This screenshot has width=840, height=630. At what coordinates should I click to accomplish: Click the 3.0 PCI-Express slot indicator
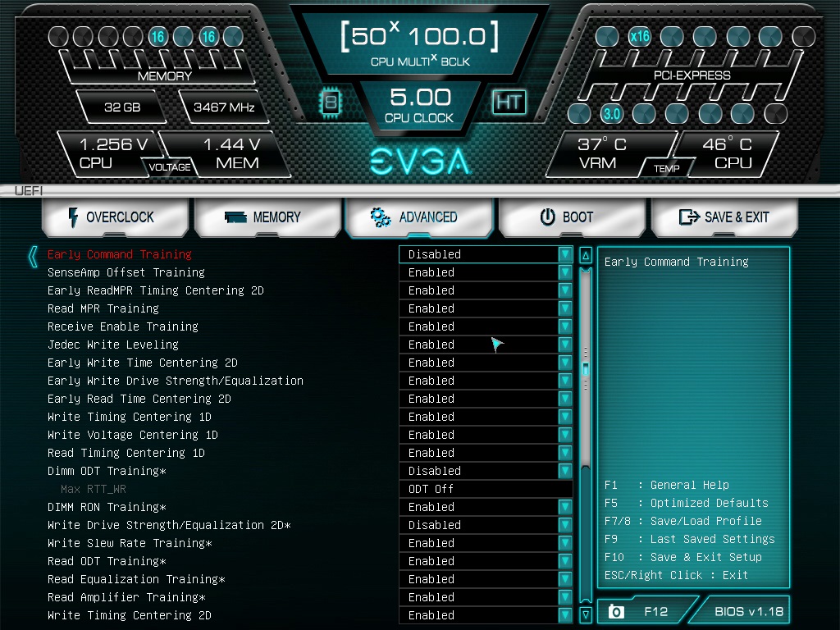[611, 113]
